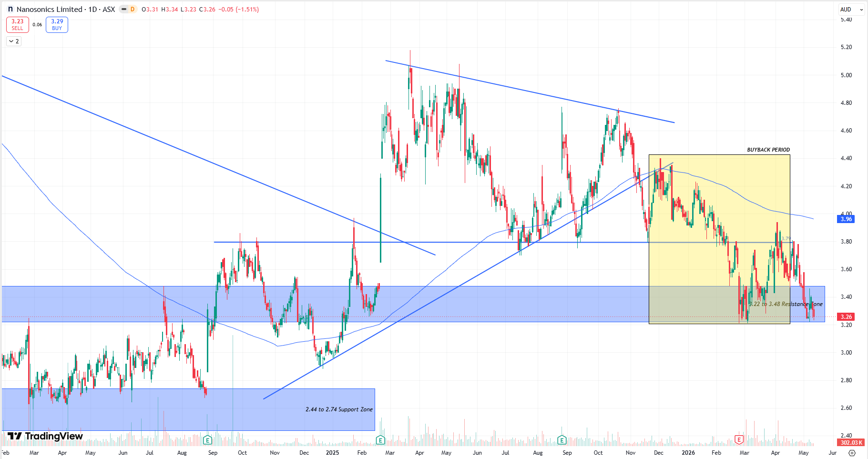Screen dimensions: 868x459
Task: Click the blue 3.96 moving average price label
Action: [x=846, y=219]
